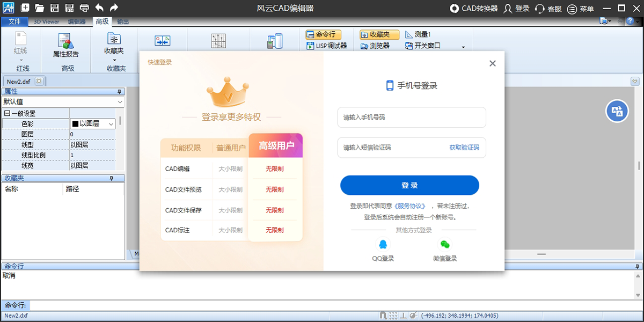Expand the 色彩 以图层 color dropdown

point(111,124)
